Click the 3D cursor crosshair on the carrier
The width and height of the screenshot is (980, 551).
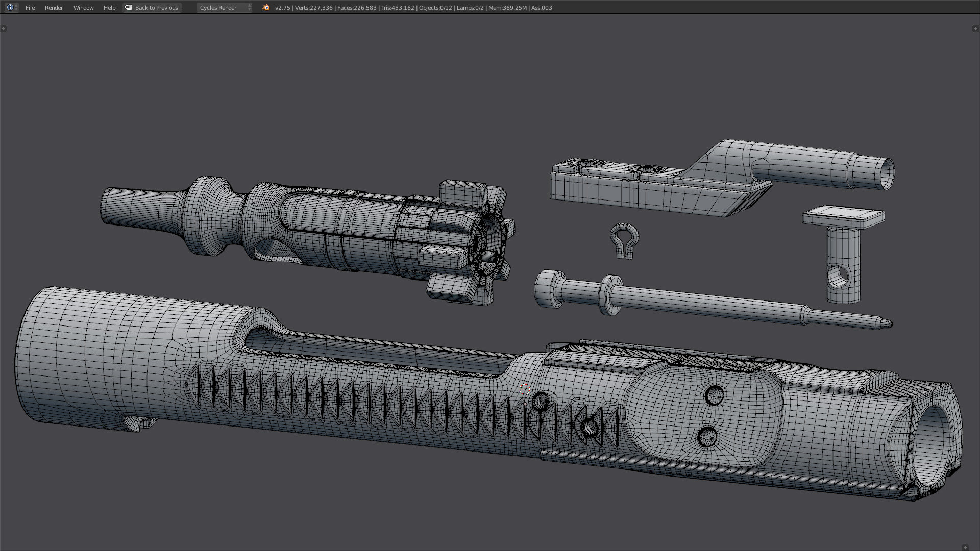pos(524,390)
